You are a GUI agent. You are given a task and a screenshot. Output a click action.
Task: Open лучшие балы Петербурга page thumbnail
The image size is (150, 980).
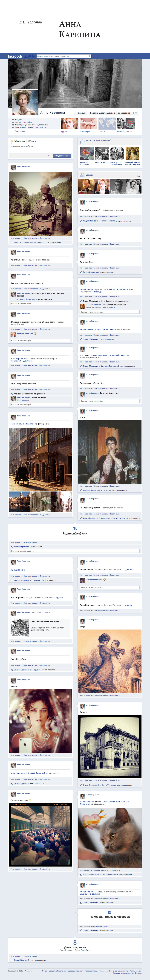tap(132, 154)
